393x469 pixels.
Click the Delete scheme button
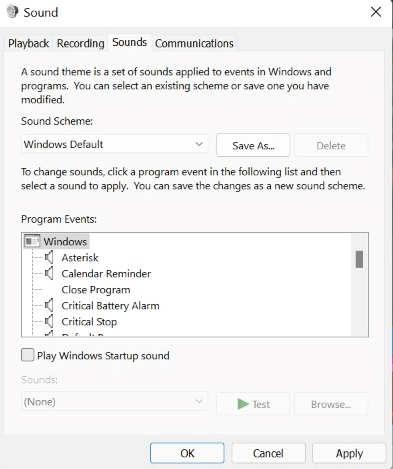331,145
